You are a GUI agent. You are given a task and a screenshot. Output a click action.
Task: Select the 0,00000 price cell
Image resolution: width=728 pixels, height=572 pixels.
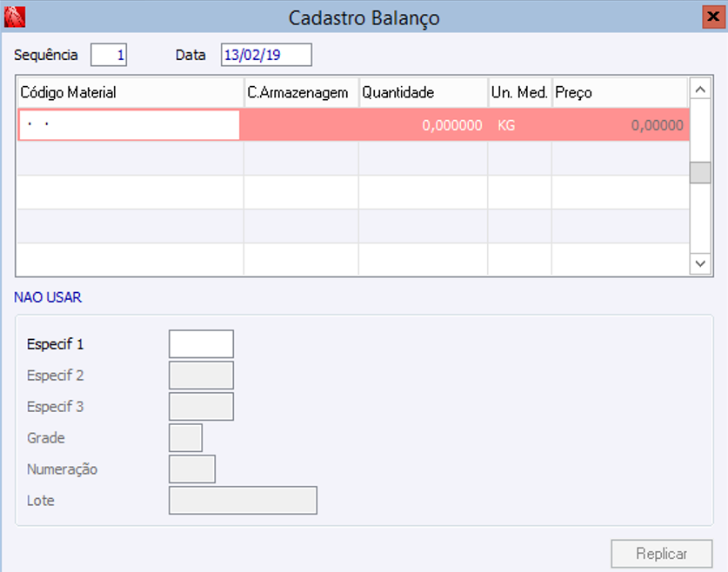point(620,125)
